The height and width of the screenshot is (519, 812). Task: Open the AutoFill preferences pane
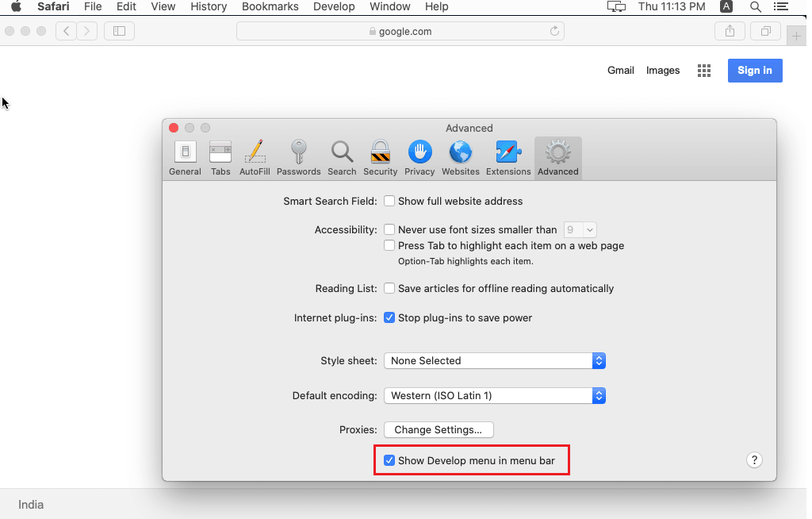coord(255,158)
